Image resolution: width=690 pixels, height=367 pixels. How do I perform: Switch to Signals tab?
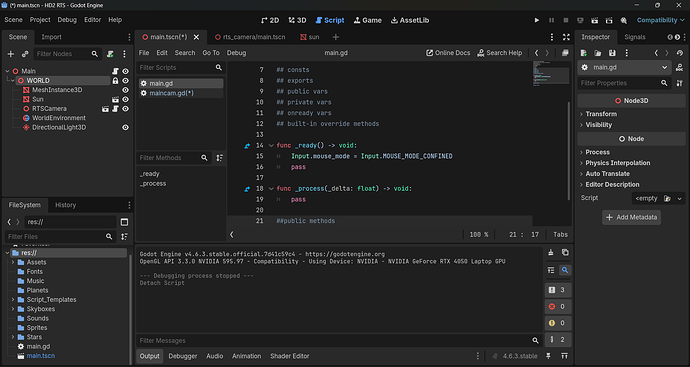(635, 37)
